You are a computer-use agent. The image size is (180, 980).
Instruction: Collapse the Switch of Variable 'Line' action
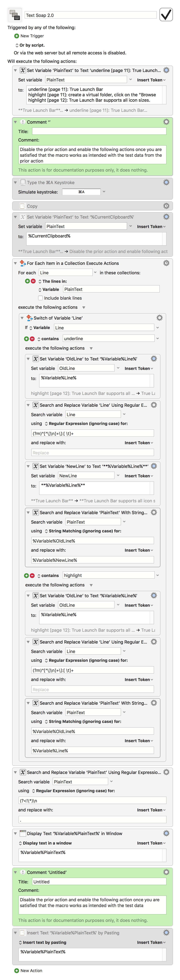coord(22,318)
